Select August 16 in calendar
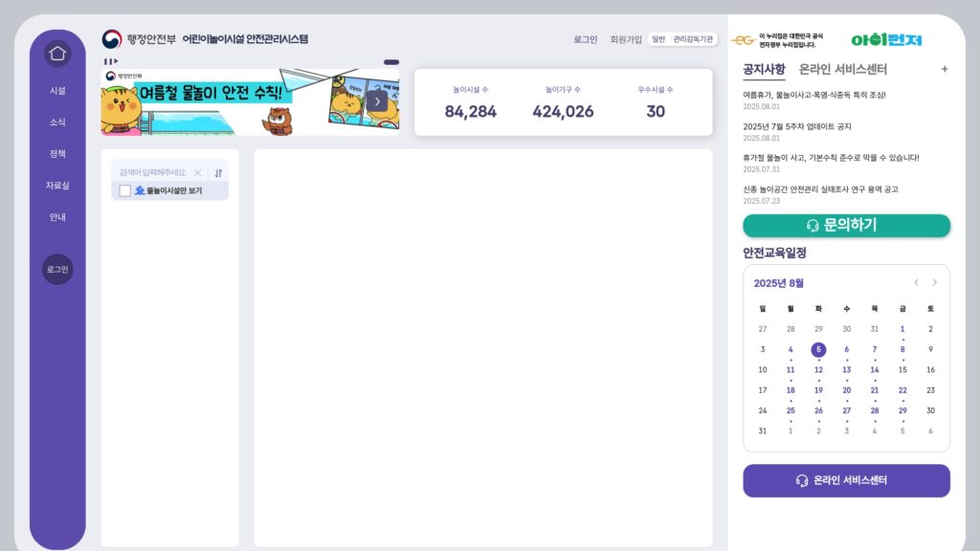The width and height of the screenshot is (980, 551). [x=930, y=370]
